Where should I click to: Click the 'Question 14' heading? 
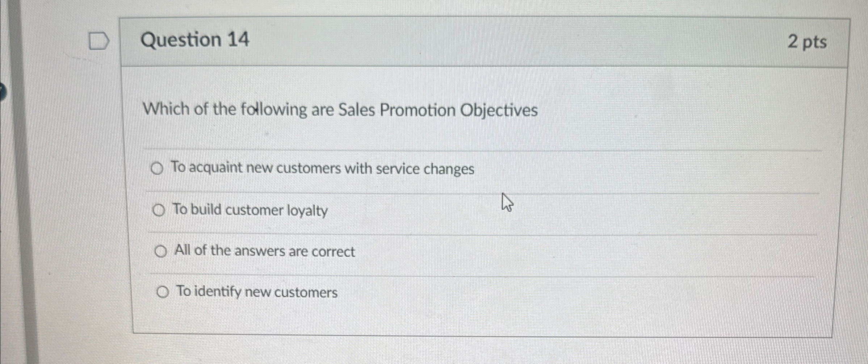(195, 39)
